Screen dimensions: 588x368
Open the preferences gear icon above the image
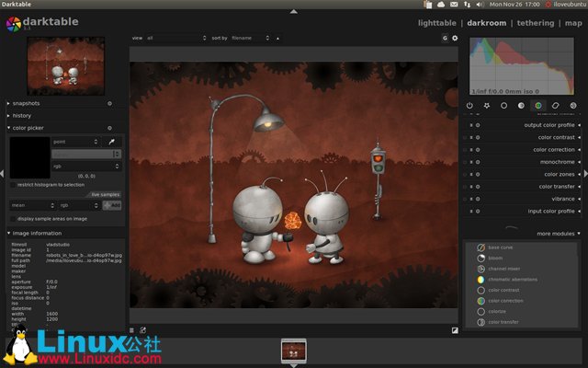454,38
